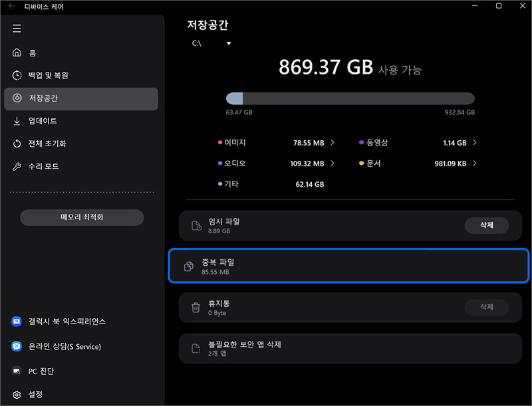Expand the 이미지 category chevron
The height and width of the screenshot is (406, 532).
(332, 143)
